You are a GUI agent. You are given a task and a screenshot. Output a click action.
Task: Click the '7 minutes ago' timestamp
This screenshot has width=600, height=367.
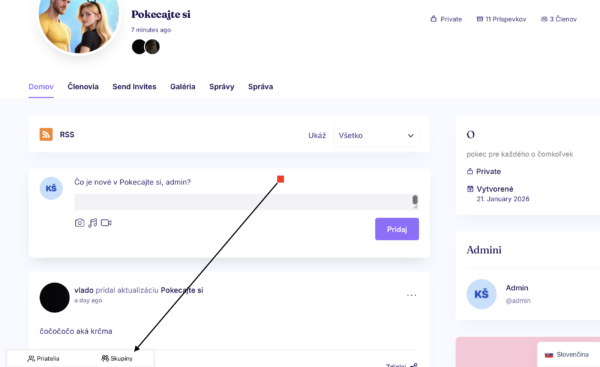pos(151,30)
